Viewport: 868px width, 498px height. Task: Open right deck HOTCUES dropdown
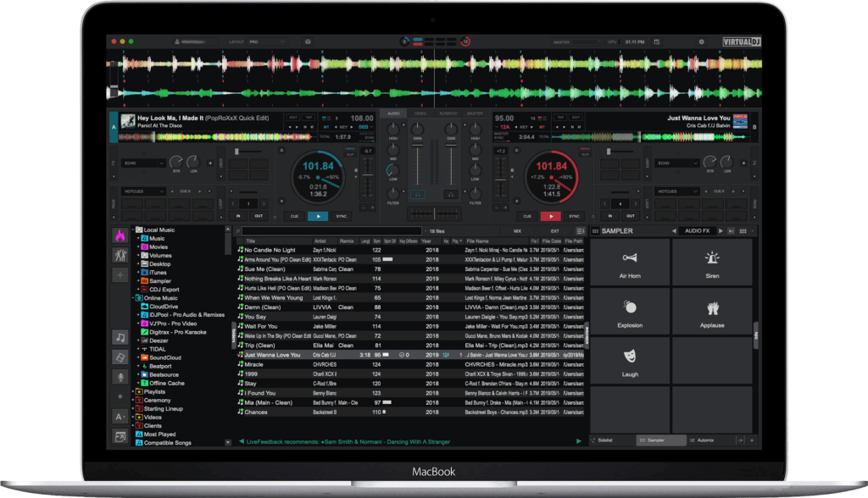(676, 191)
